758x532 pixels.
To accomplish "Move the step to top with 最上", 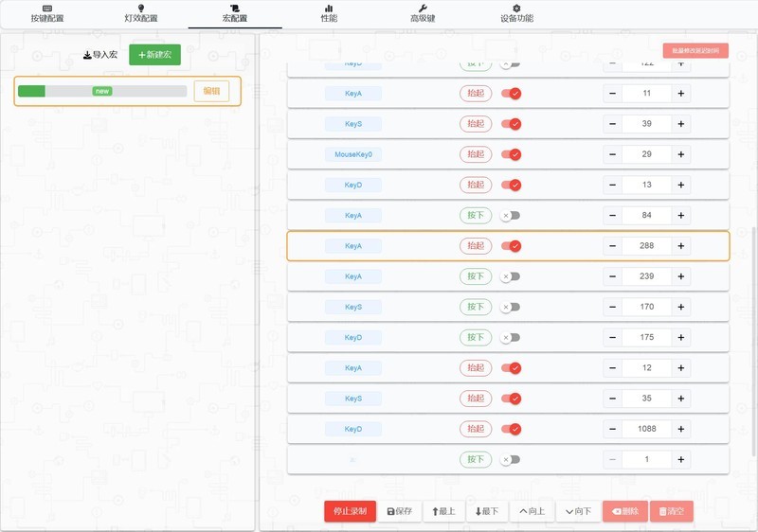I will pyautogui.click(x=443, y=511).
